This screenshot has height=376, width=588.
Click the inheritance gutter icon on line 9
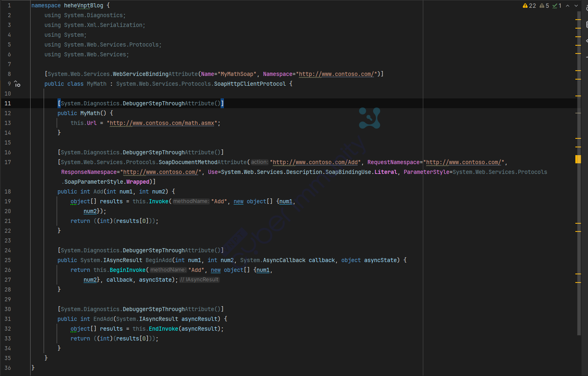[x=17, y=84]
